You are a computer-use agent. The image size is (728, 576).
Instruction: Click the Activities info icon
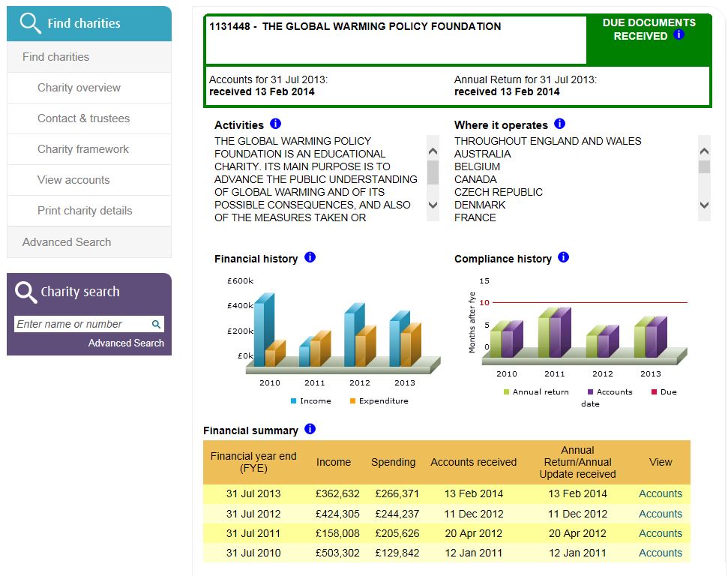[275, 124]
